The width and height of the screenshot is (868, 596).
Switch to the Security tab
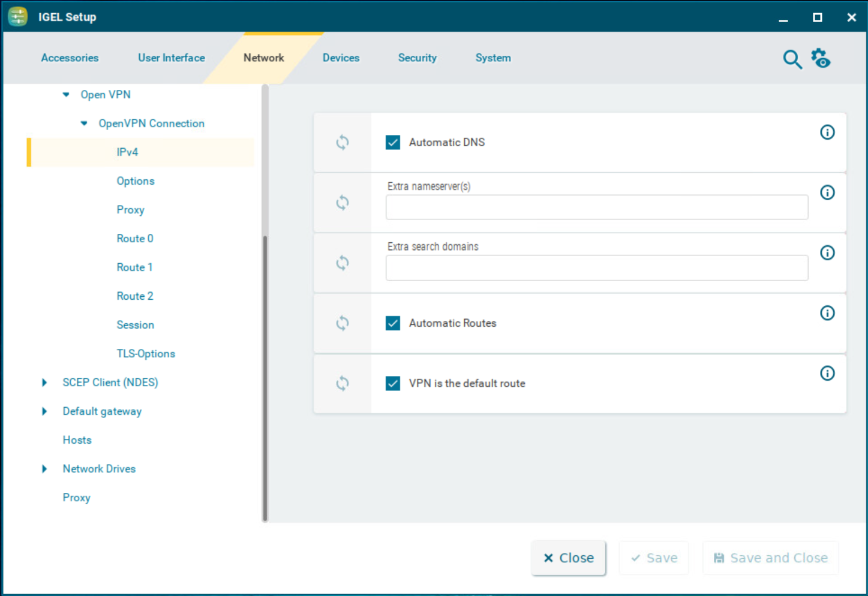coord(417,58)
